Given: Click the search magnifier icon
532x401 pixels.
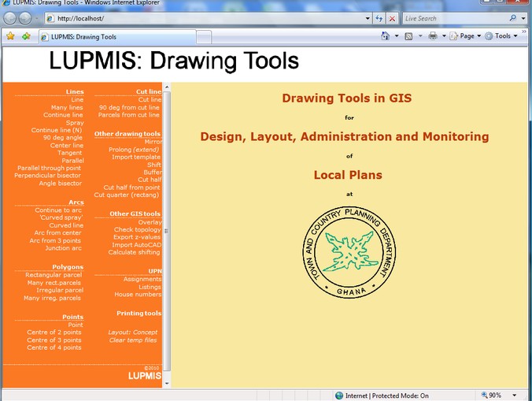Looking at the screenshot, I should 513,17.
